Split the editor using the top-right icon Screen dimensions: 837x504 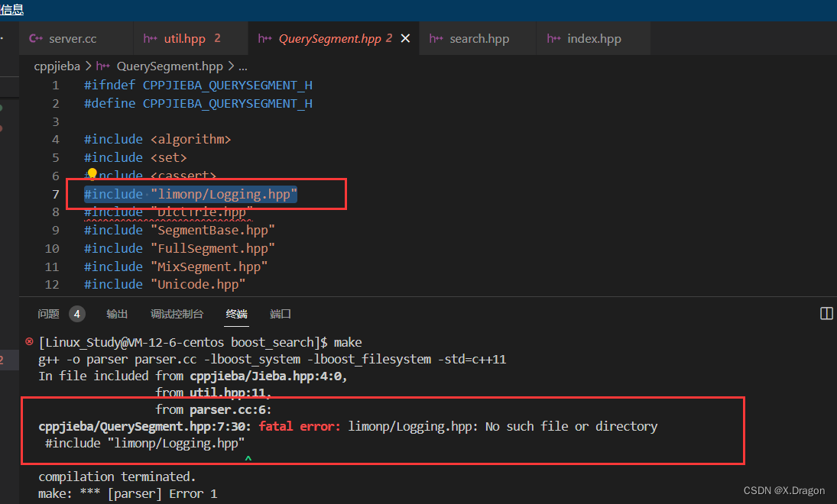826,313
